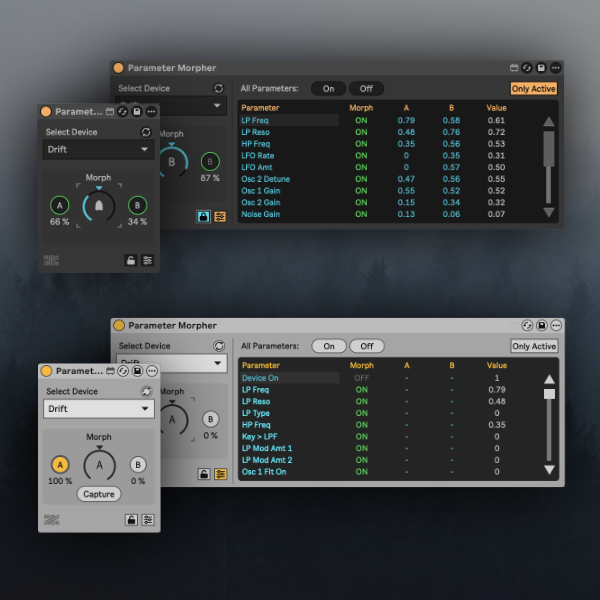Click All Parameters On in light panel
The image size is (600, 600).
pyautogui.click(x=328, y=346)
